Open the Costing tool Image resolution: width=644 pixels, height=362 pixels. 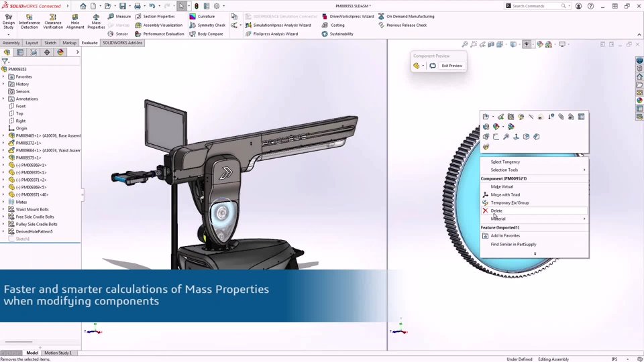pos(333,25)
